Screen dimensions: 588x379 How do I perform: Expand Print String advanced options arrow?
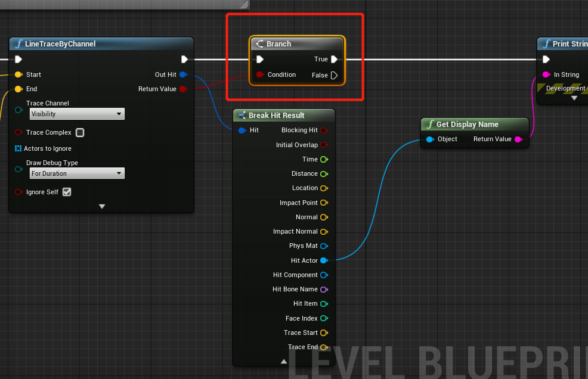click(x=574, y=98)
